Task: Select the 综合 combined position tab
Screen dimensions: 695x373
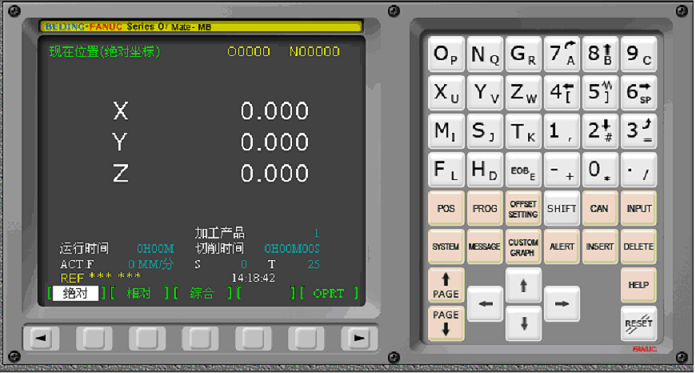Action: click(202, 293)
